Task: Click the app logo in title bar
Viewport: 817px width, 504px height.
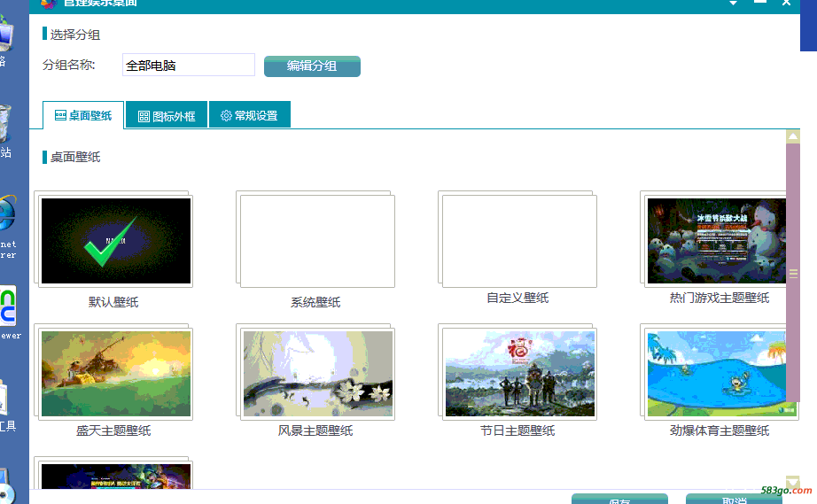Action: point(48,4)
